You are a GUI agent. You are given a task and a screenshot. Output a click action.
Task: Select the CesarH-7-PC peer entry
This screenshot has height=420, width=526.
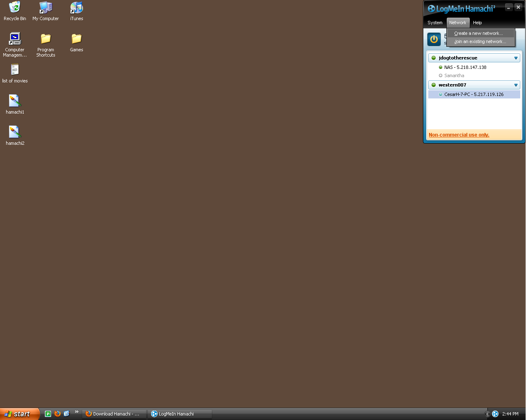[473, 94]
